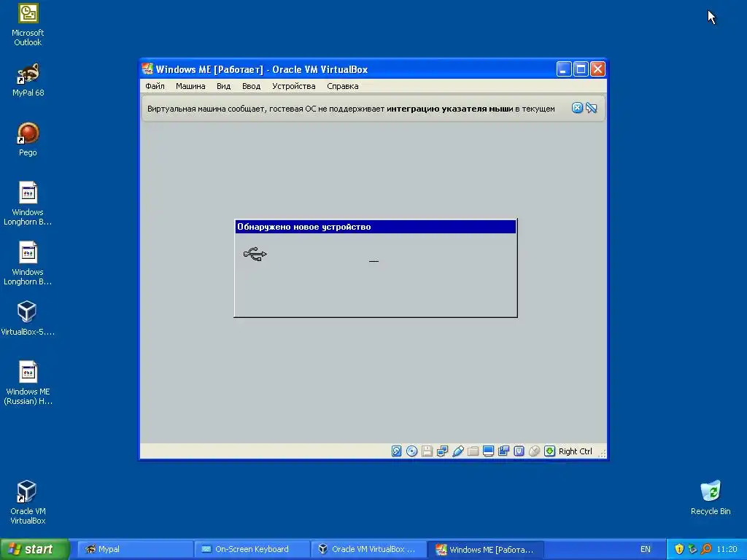Open the Ввод menu
This screenshot has width=747, height=560.
coord(251,86)
